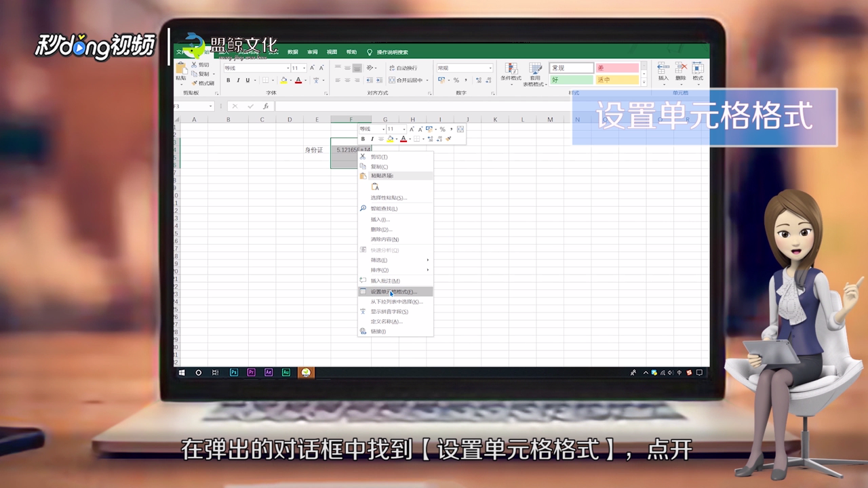The image size is (868, 488).
Task: Select the Bad (差) cell style
Action: pyautogui.click(x=617, y=68)
